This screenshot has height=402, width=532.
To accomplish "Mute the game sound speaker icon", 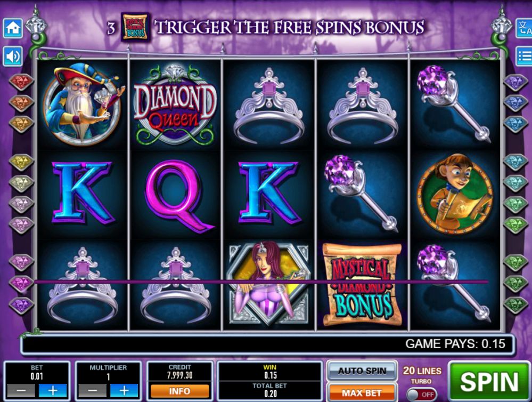I will click(13, 57).
